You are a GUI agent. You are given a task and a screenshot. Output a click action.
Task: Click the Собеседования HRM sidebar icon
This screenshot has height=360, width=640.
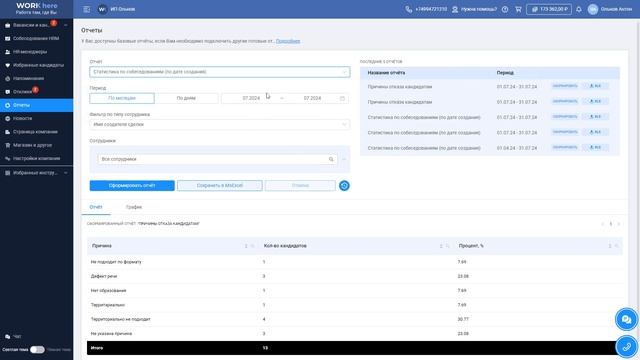[7, 38]
